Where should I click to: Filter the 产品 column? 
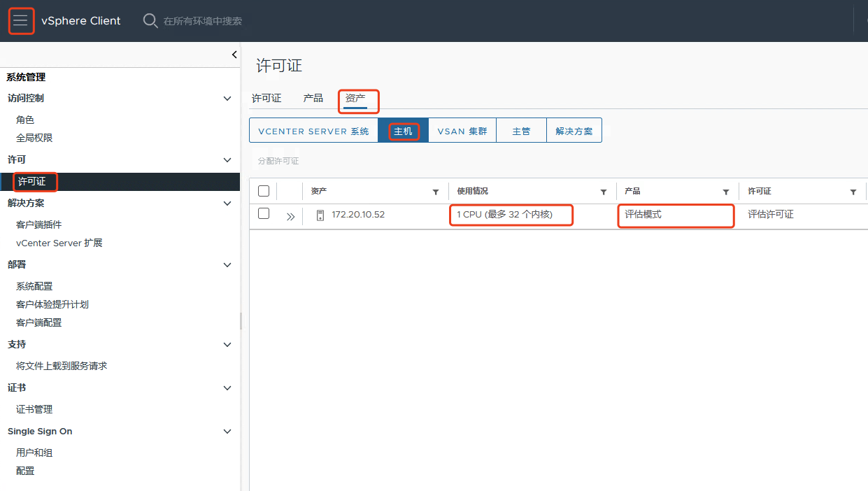726,192
